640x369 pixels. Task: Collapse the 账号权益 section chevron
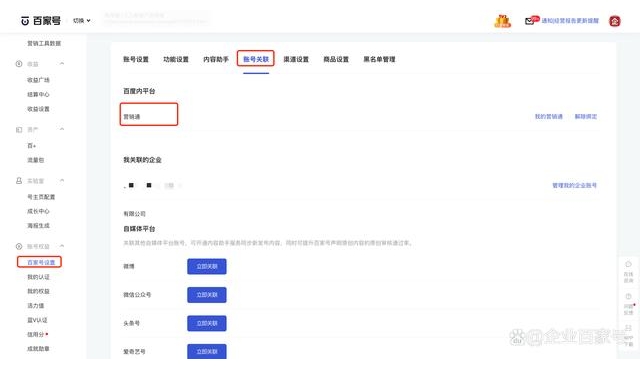62,246
